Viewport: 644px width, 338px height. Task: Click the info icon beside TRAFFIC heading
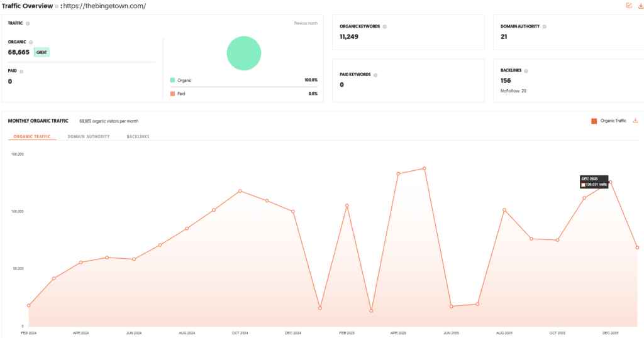[x=28, y=23]
